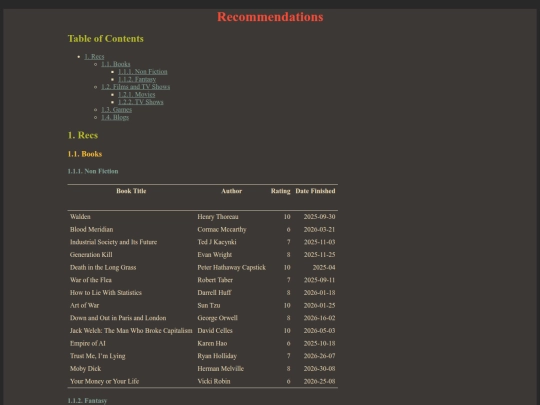
Task: Select author 'Herman Melville'
Action: point(220,368)
